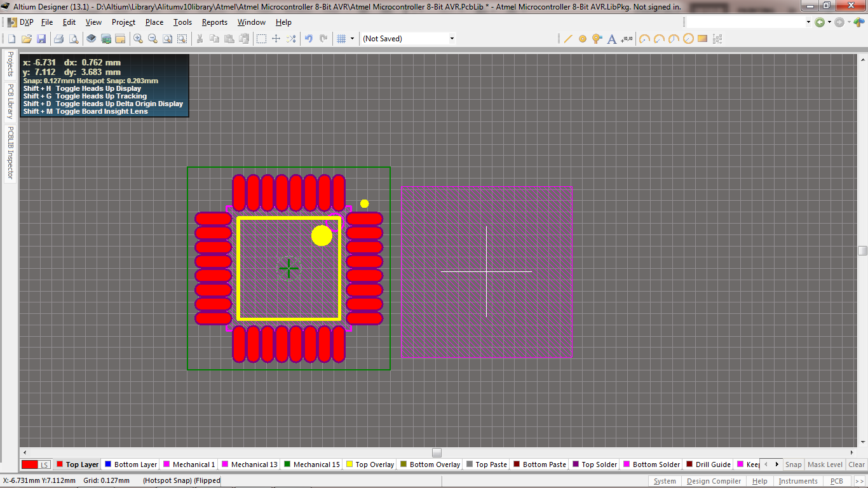Select the Place Fill tool
868x488 pixels.
pyautogui.click(x=703, y=38)
